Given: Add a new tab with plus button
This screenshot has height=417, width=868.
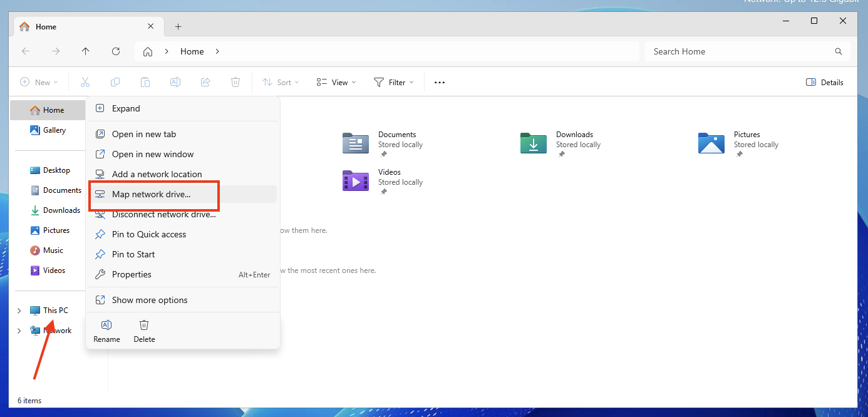Looking at the screenshot, I should pyautogui.click(x=178, y=27).
